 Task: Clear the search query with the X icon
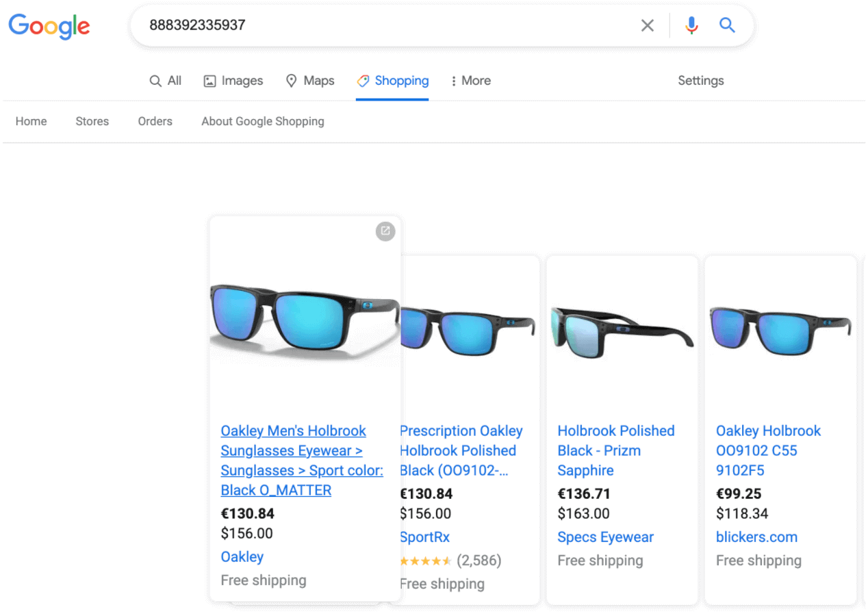click(647, 25)
